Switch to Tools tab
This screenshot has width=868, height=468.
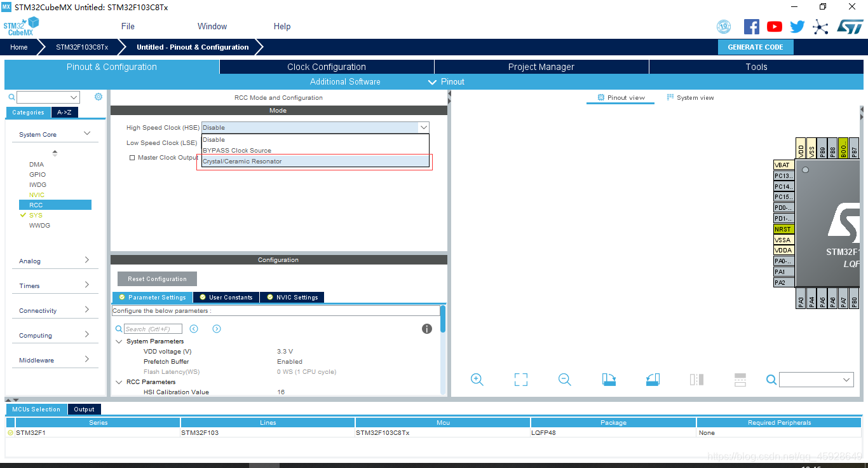[756, 67]
